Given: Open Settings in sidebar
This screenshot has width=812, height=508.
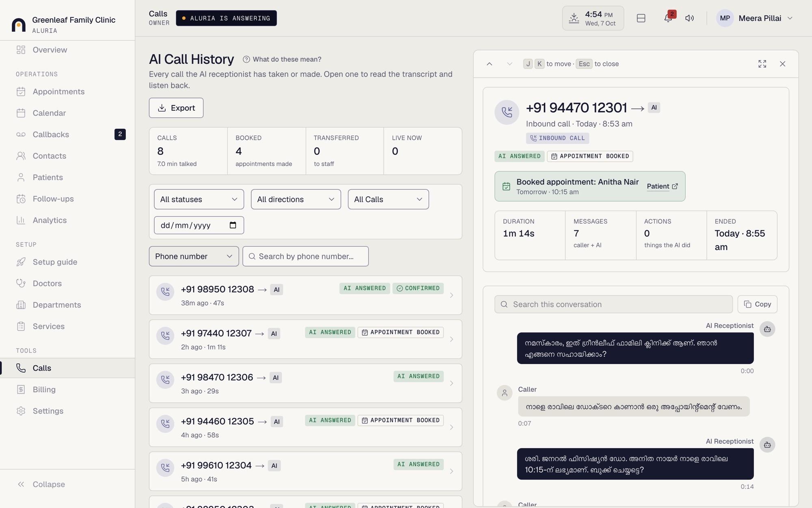Looking at the screenshot, I should [x=67, y=411].
